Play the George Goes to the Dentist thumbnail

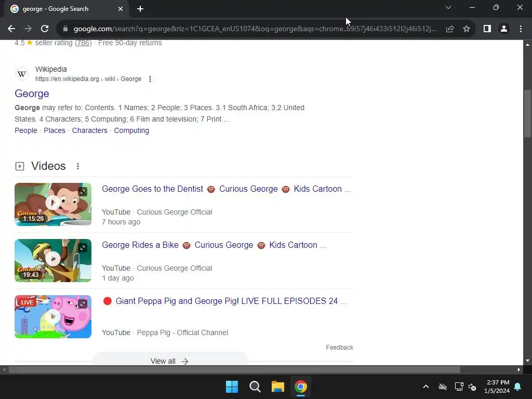[52, 203]
